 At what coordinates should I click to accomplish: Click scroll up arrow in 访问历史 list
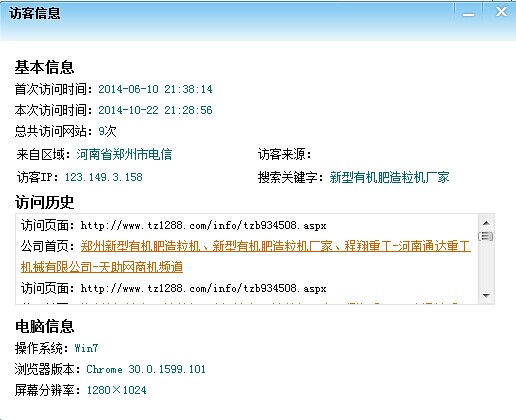(x=486, y=223)
